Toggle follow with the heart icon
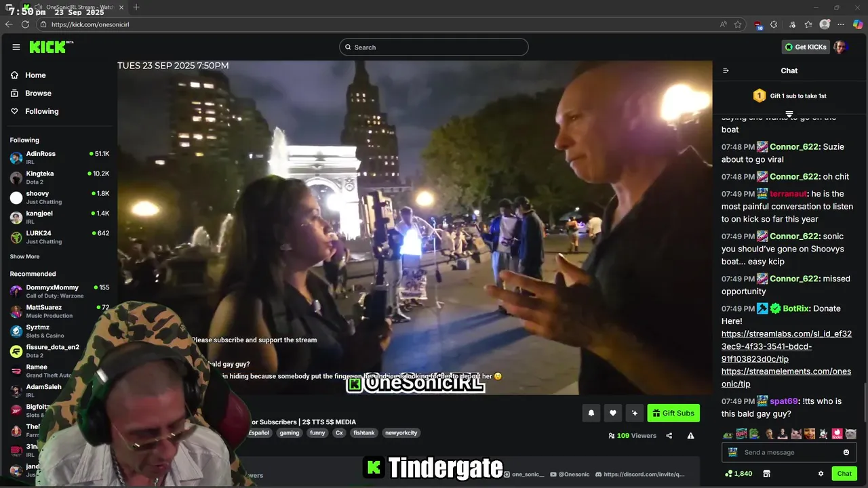The image size is (868, 488). (612, 413)
